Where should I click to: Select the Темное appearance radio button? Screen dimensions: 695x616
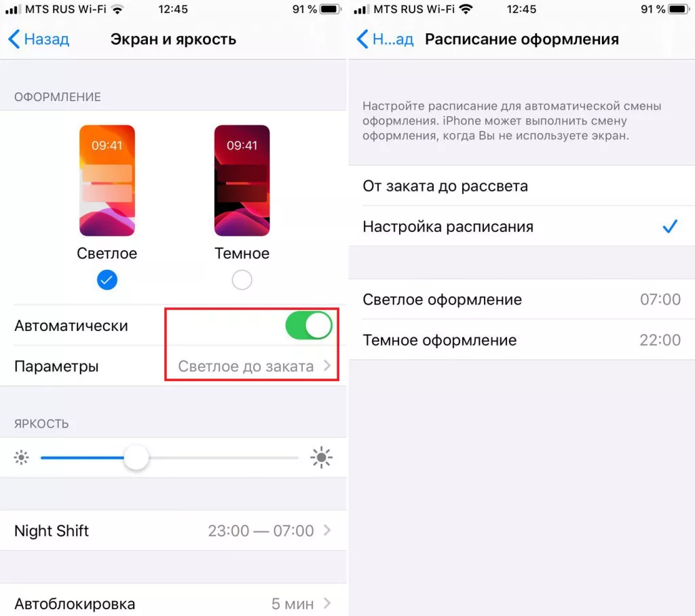click(242, 280)
